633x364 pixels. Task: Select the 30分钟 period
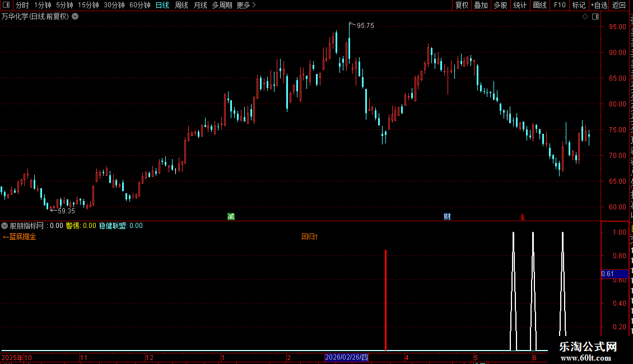[114, 5]
